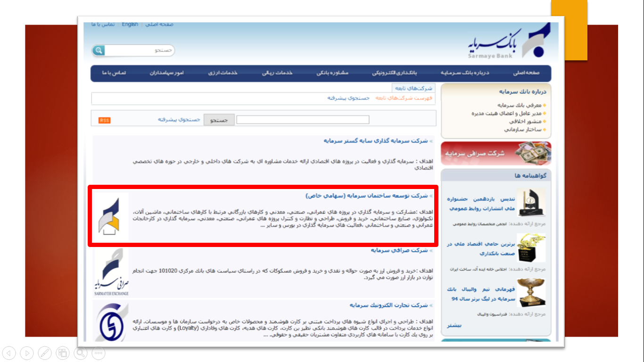644x362 pixels.
Task: Select مشاوره بانکی menu item
Action: pos(332,73)
